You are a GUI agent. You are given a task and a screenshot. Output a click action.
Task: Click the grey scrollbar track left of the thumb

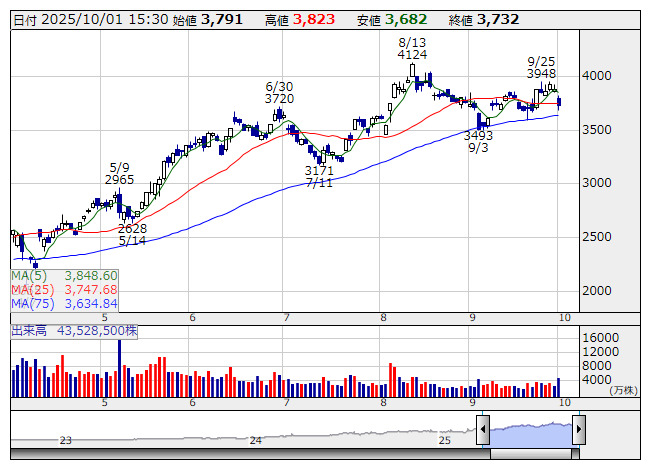point(250,454)
